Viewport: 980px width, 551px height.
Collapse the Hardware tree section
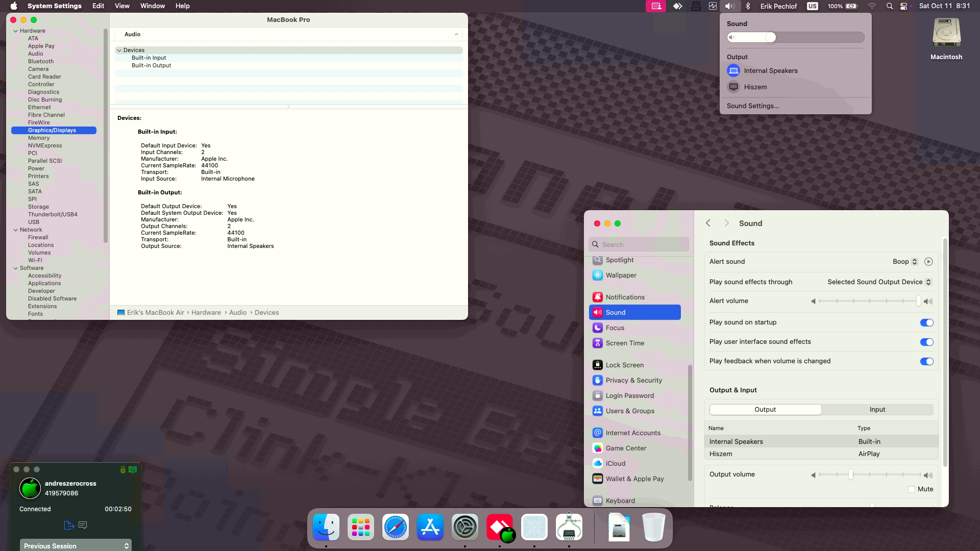[16, 31]
